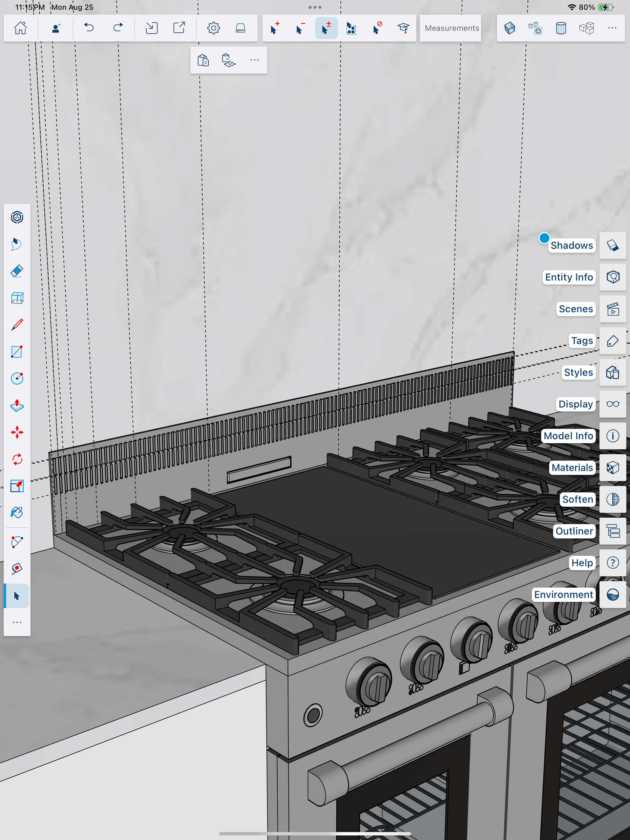The image size is (630, 840).
Task: Click the Styles label button
Action: tap(578, 372)
